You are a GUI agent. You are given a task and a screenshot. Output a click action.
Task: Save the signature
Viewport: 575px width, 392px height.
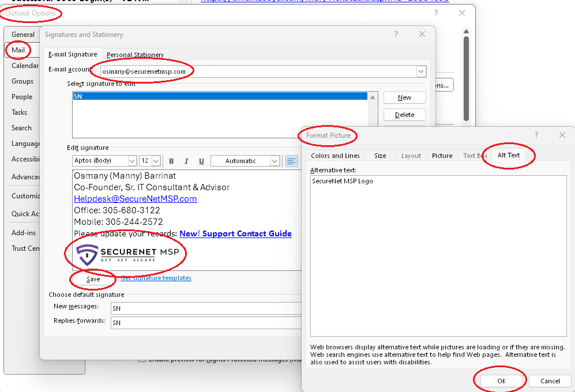tap(93, 279)
